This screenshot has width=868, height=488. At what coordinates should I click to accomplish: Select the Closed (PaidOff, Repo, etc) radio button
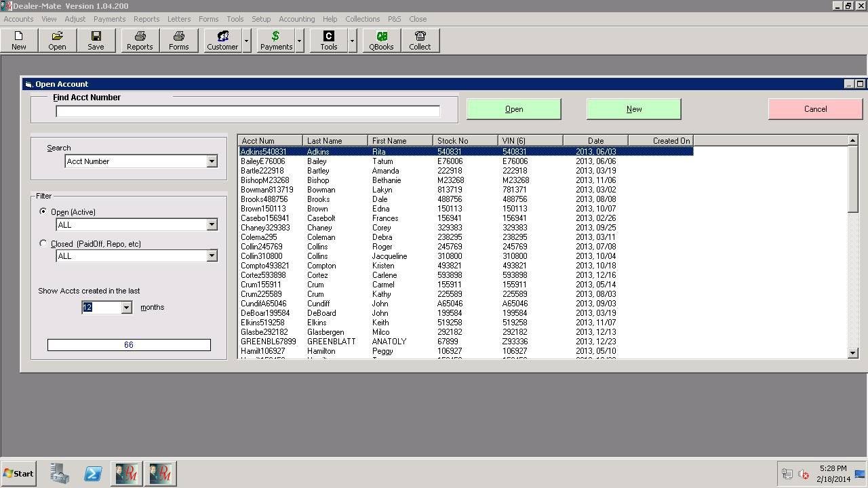click(x=43, y=243)
